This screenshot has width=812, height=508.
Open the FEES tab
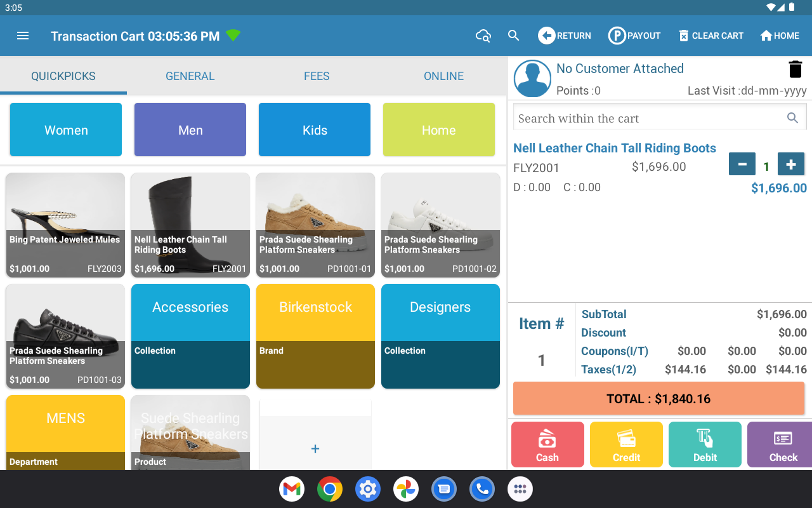317,76
